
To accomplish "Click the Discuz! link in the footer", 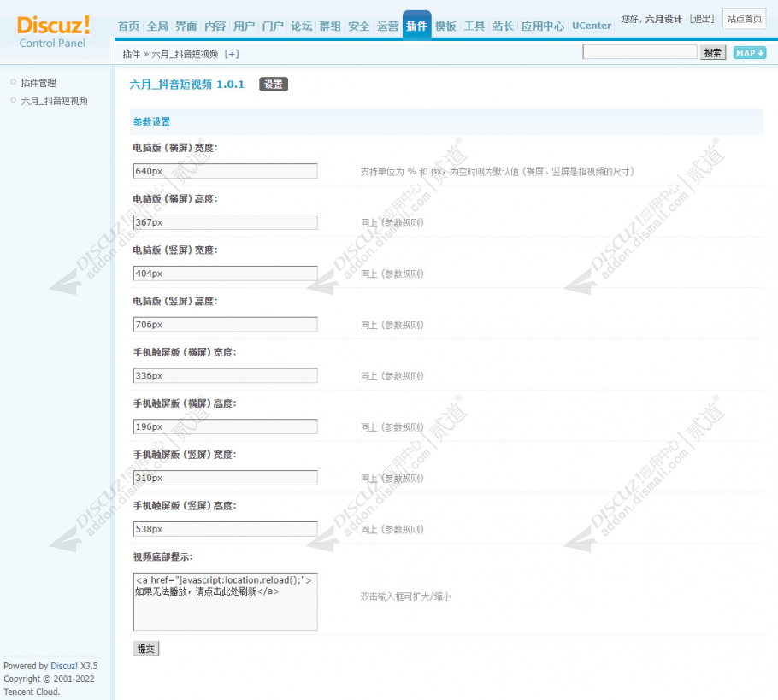I will pyautogui.click(x=64, y=666).
